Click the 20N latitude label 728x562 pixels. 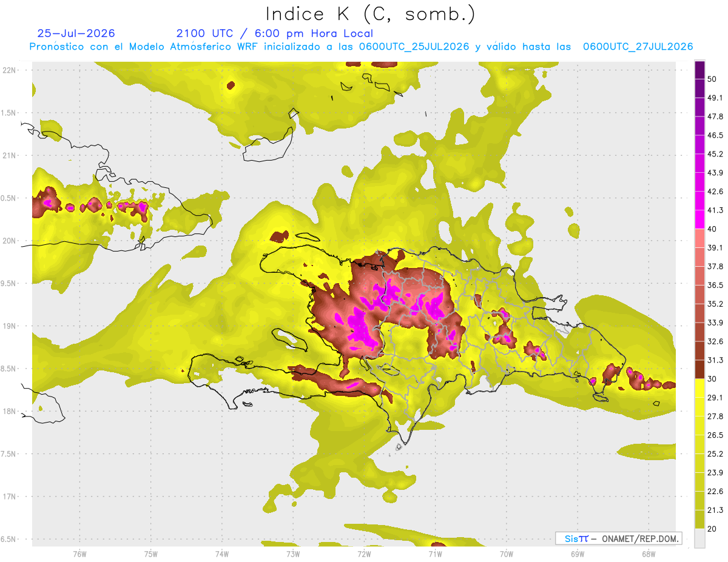click(x=9, y=241)
